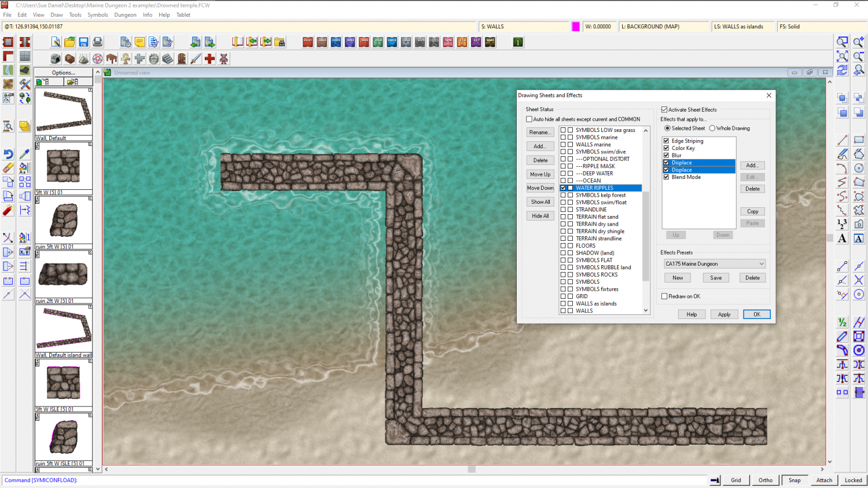Click the 'Rename...' sheet button
This screenshot has height=488, width=868.
pyautogui.click(x=540, y=133)
